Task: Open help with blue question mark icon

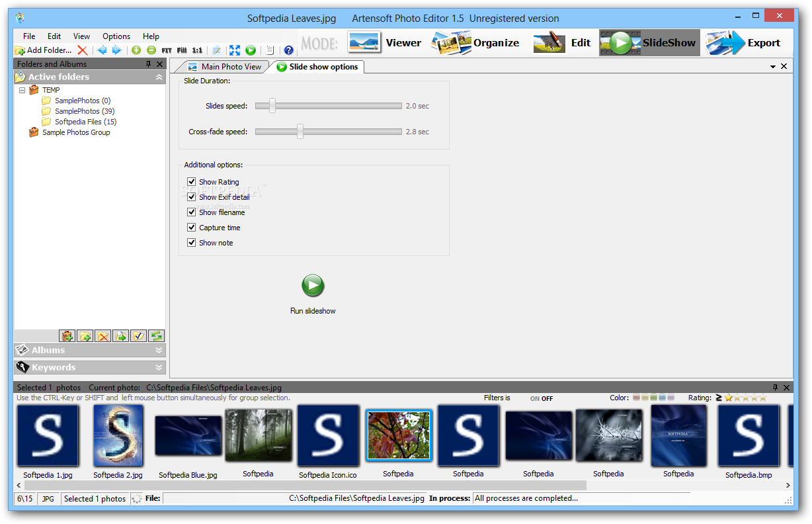Action: pyautogui.click(x=288, y=50)
